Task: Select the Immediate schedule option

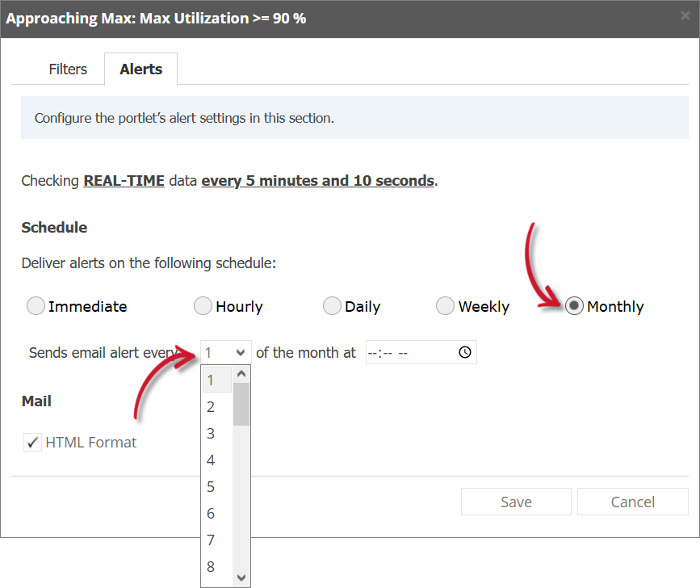Action: [x=36, y=306]
